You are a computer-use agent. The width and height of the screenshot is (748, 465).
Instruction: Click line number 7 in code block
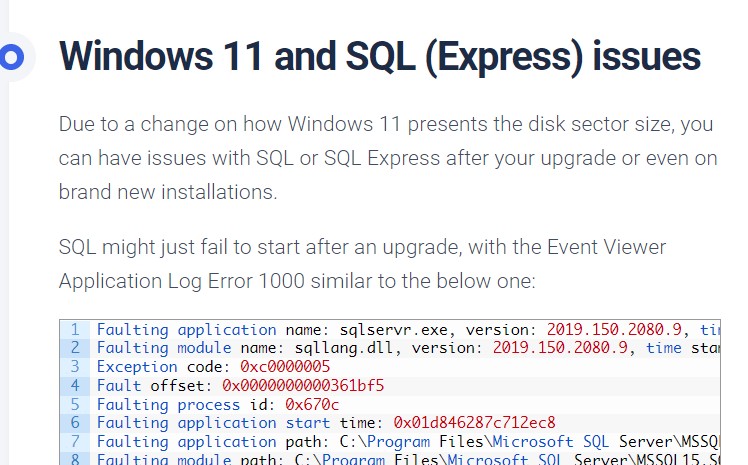75,441
